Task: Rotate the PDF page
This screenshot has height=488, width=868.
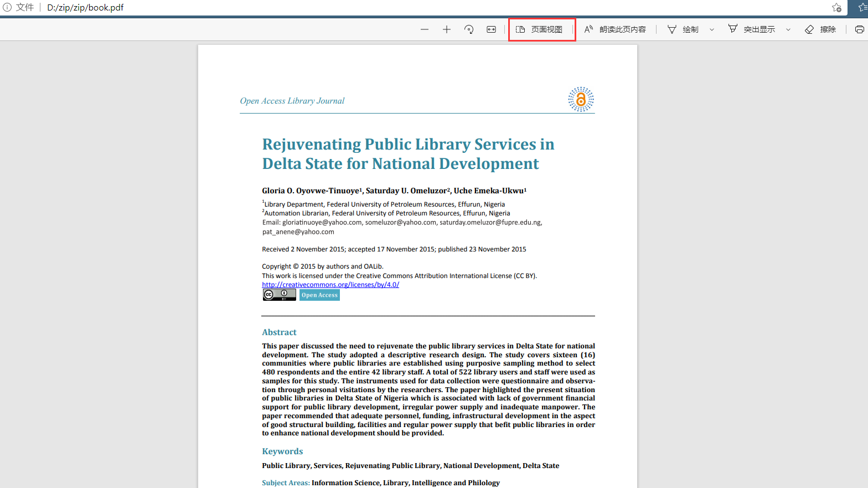Action: pyautogui.click(x=469, y=29)
